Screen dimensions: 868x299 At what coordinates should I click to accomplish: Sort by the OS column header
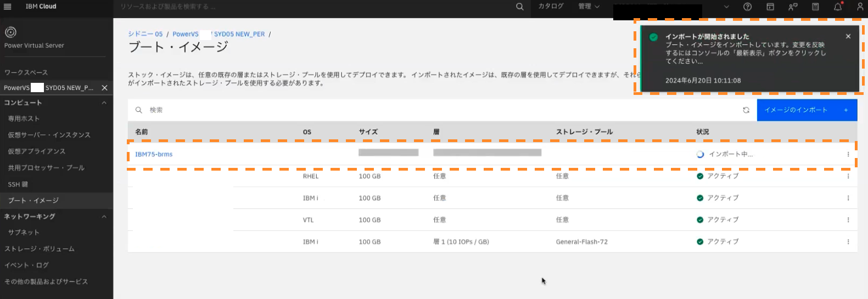coord(307,132)
